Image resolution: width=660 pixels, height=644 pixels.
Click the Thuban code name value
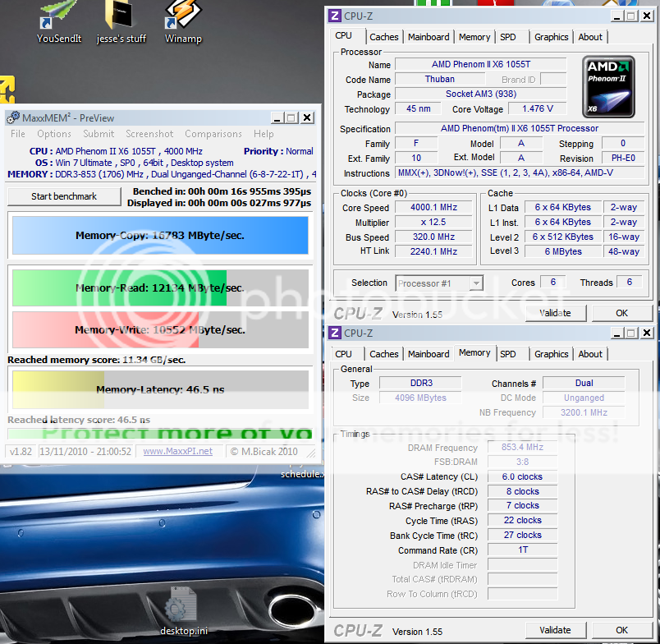440,79
